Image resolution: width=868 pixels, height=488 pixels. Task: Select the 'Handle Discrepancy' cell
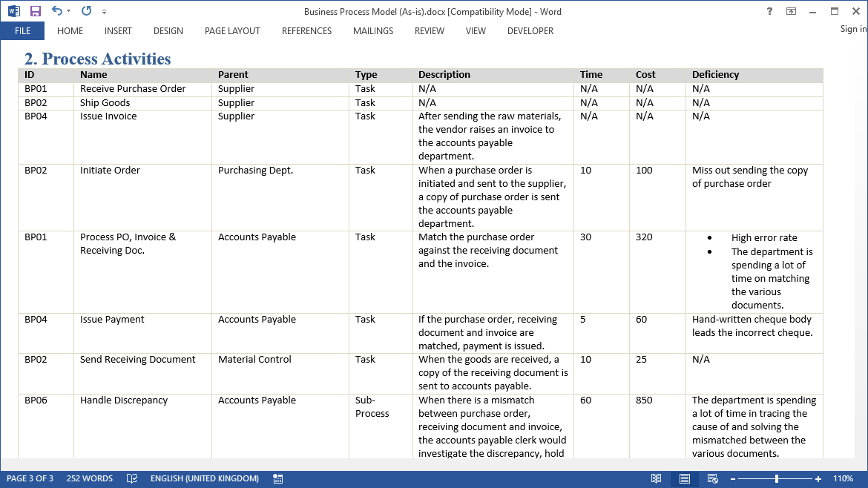(x=124, y=400)
